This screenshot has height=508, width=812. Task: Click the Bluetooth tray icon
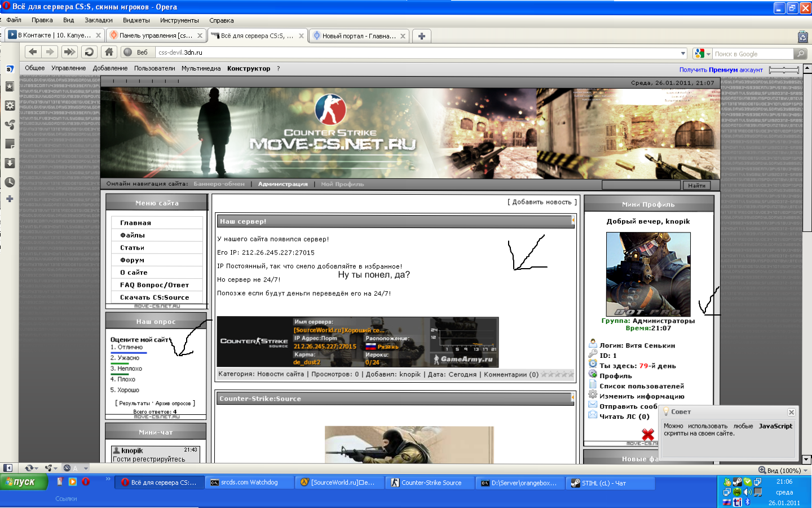pyautogui.click(x=748, y=502)
